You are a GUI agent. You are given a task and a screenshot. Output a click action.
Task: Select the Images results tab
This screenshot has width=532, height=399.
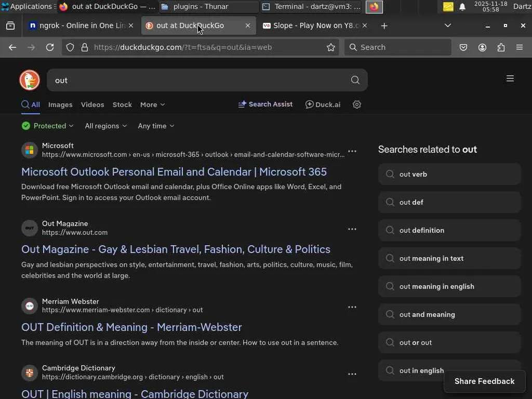point(60,105)
